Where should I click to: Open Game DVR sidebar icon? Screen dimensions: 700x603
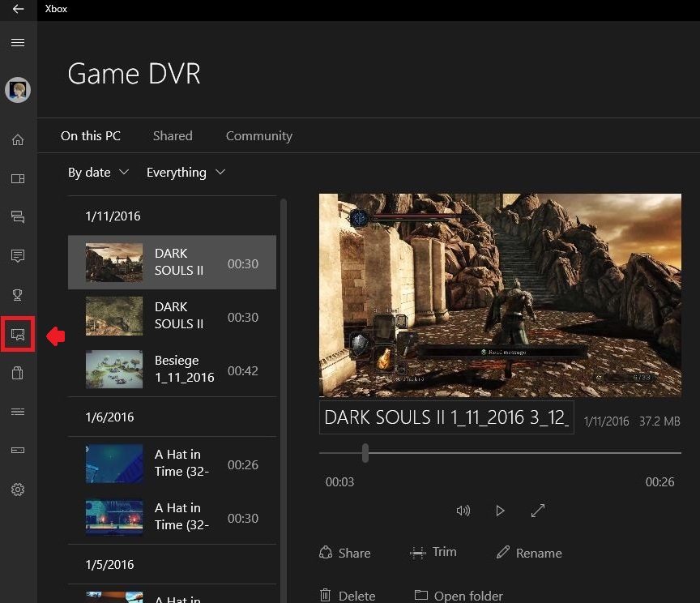pos(18,334)
